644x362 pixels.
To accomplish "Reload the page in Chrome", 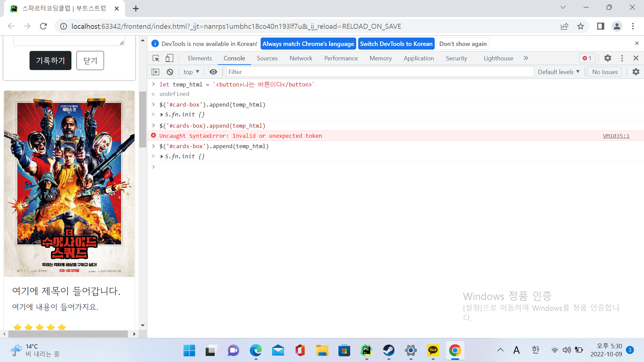I will click(x=43, y=26).
